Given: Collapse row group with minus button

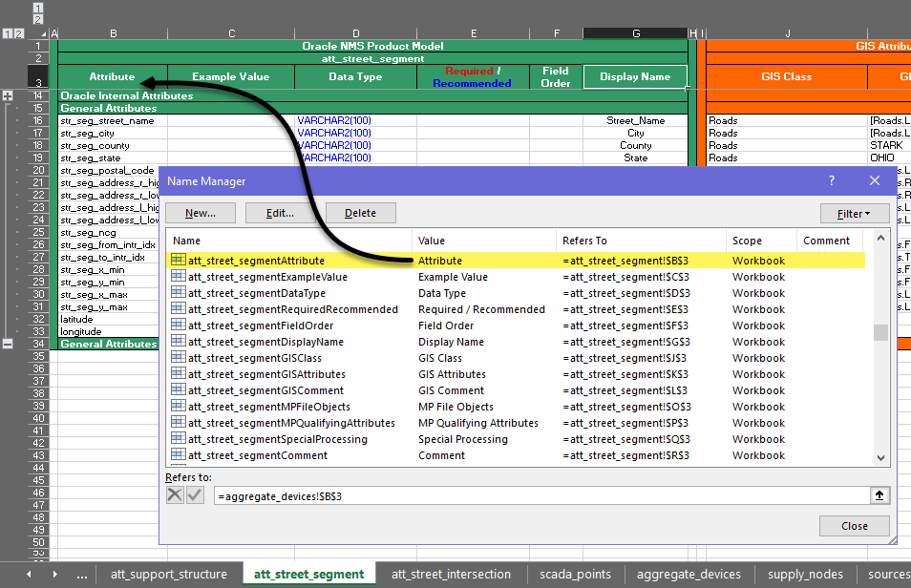Looking at the screenshot, I should point(8,344).
